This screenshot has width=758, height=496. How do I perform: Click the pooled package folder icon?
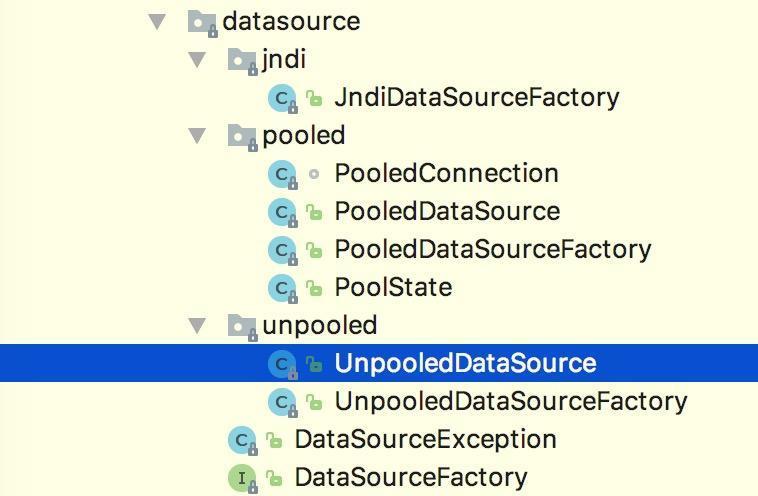pos(242,136)
